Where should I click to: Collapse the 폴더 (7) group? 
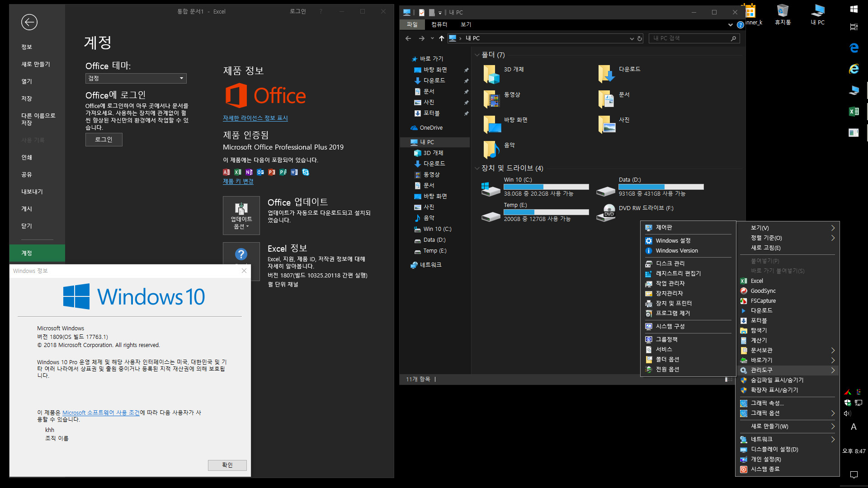pyautogui.click(x=477, y=55)
